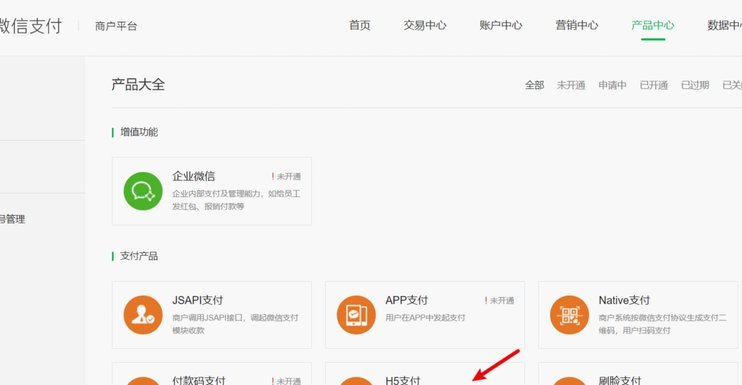Screen dimensions: 742x385
Task: Click 未开通 status on 付款码支付 card
Action: [286, 381]
